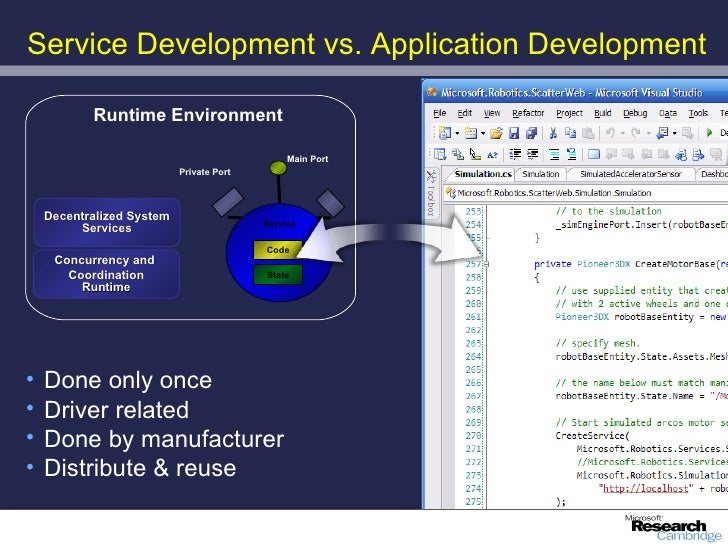Click the Decrease Line Indent icon
Viewport: 728px width, 546px height.
pyautogui.click(x=515, y=154)
